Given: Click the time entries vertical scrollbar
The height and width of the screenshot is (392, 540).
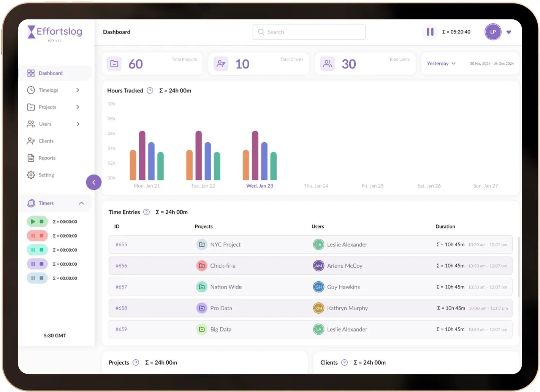Looking at the screenshot, I should coord(518,266).
